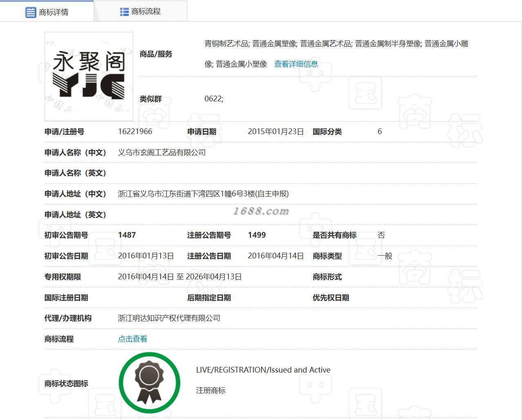Viewport: 522px width, 420px height.
Task: Click the 商品/服务 field label
Action: [156, 54]
